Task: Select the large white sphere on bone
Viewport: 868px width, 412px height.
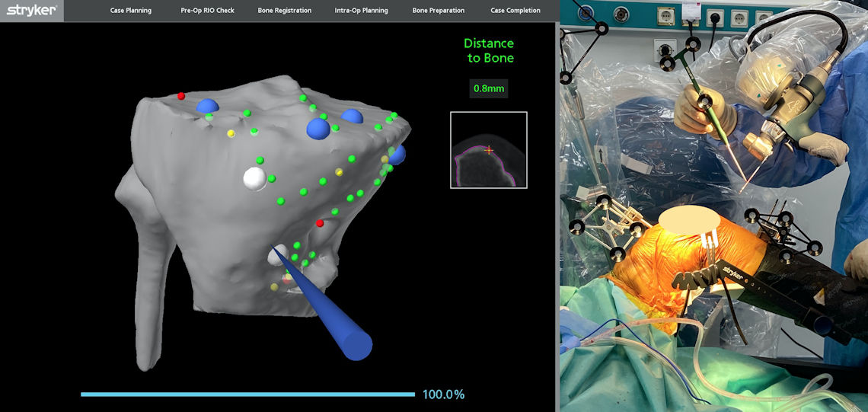Action: point(254,178)
